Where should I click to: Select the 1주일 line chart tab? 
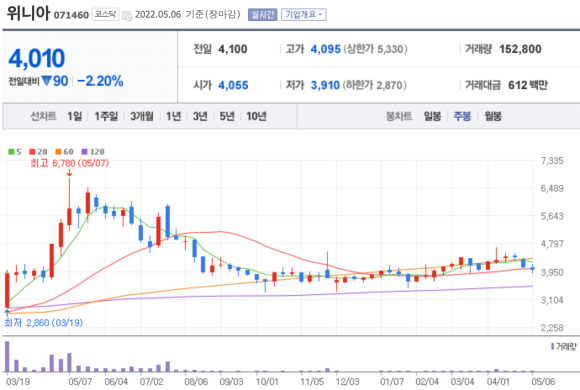click(x=106, y=117)
